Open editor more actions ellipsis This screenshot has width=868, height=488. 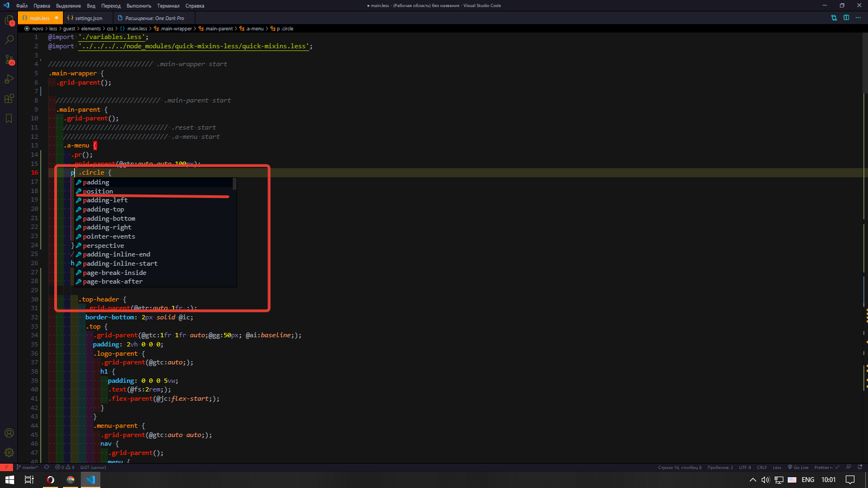click(x=858, y=18)
